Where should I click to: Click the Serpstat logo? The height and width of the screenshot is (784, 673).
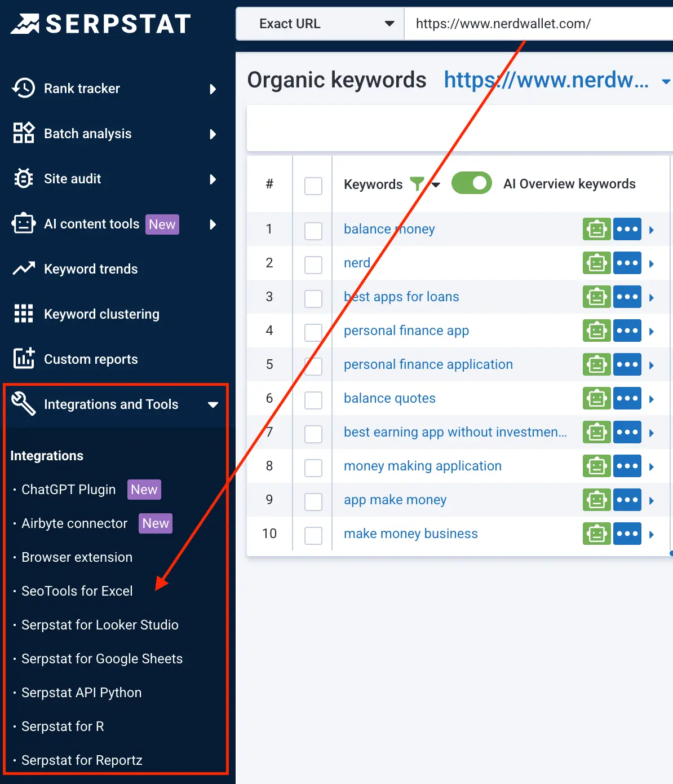[100, 24]
